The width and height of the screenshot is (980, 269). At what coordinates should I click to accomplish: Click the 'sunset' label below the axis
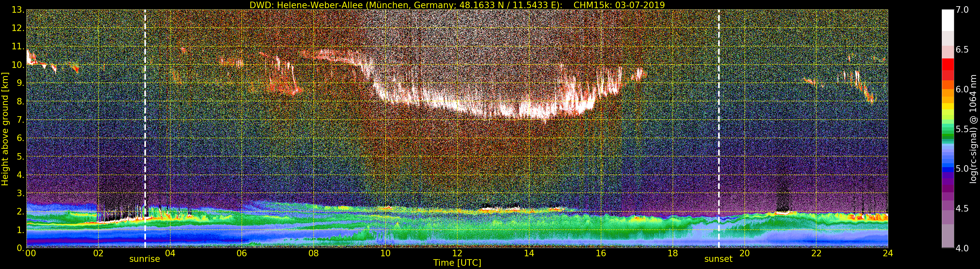pyautogui.click(x=718, y=259)
